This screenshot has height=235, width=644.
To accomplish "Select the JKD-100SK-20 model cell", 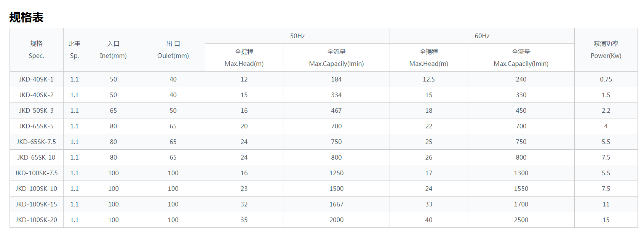I will 36,220.
